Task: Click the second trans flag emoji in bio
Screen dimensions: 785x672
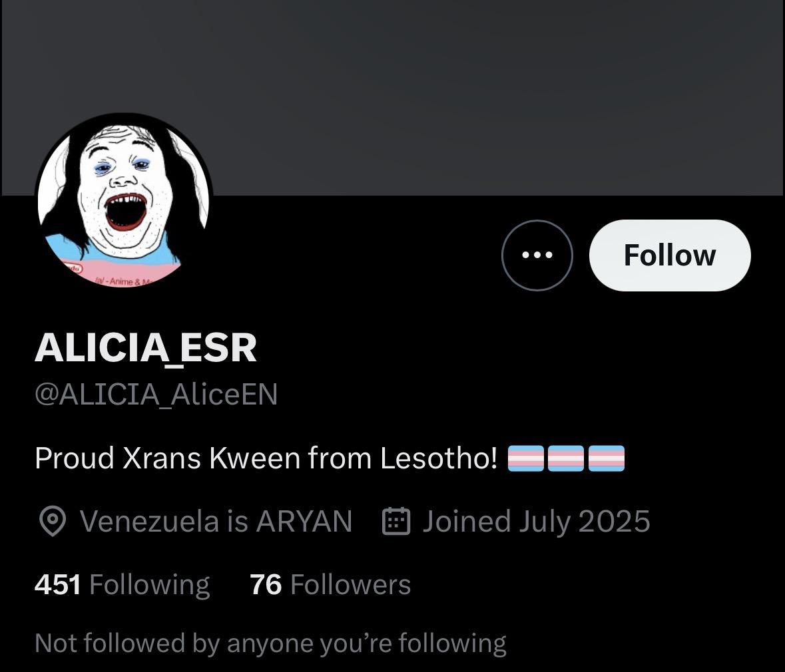Action: click(x=566, y=458)
